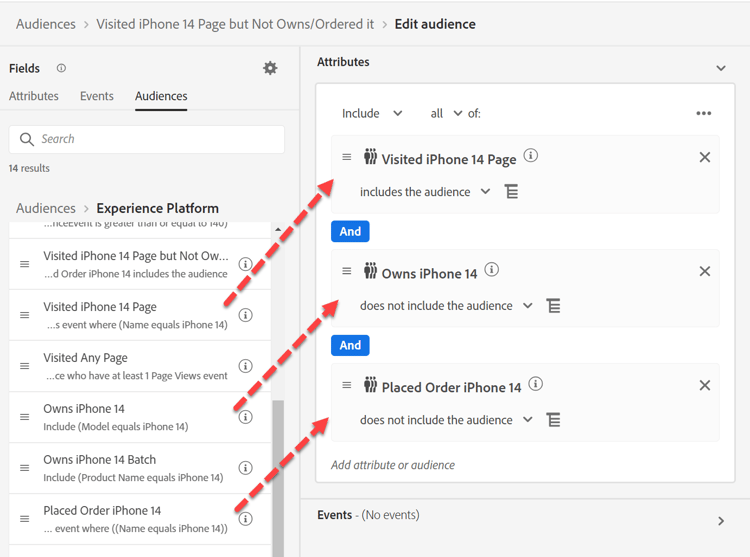The width and height of the screenshot is (750, 557).
Task: Click the Search fields input
Action: pyautogui.click(x=147, y=139)
